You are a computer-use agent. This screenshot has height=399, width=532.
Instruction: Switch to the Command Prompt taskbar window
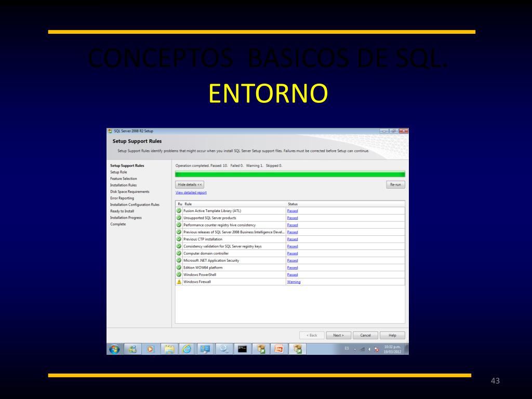[x=242, y=349]
